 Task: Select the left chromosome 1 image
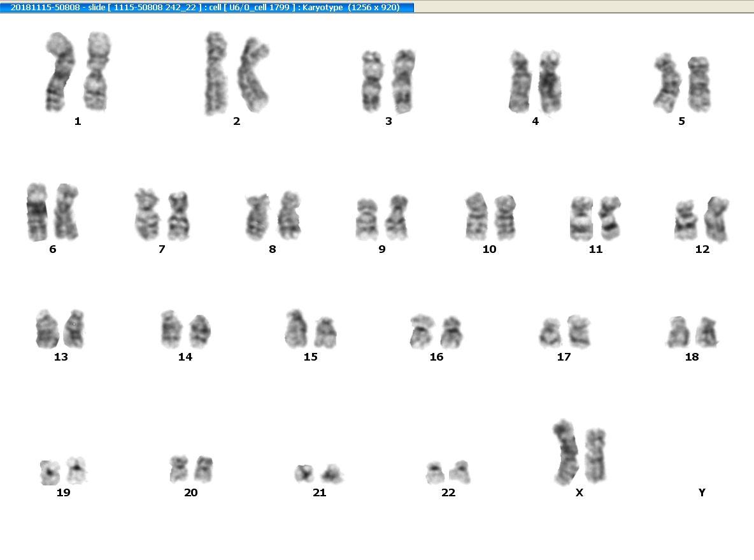(x=60, y=72)
